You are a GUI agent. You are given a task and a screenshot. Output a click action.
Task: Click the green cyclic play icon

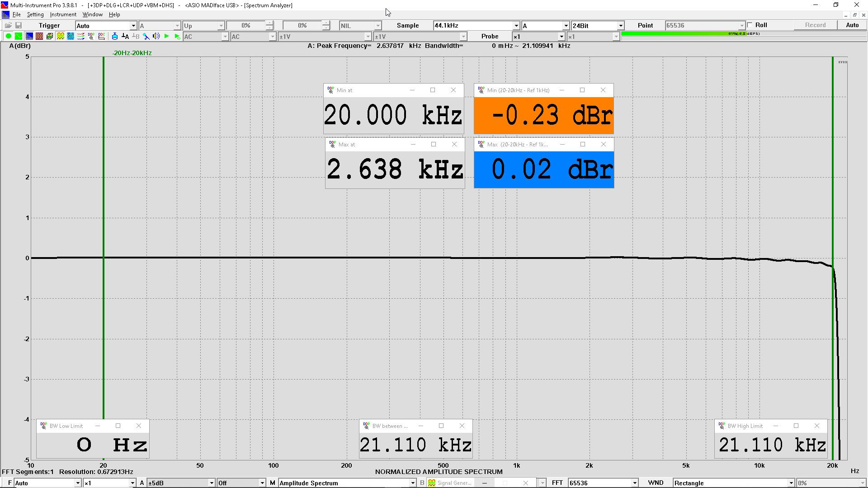click(x=177, y=36)
